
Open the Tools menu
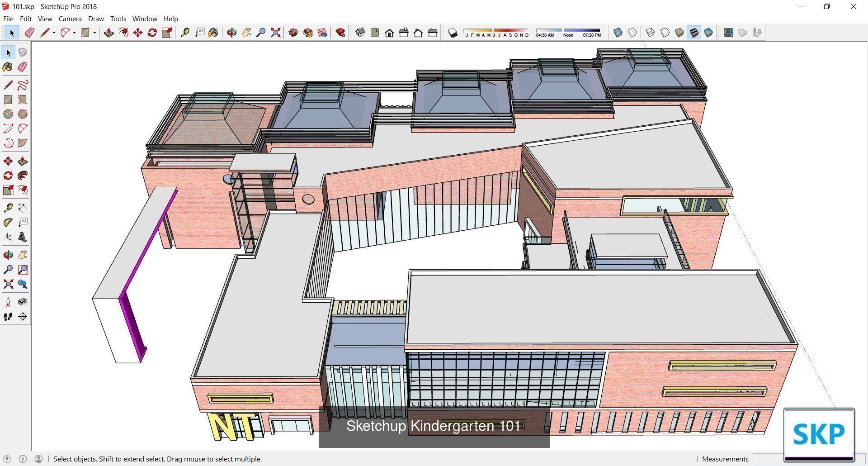(118, 19)
